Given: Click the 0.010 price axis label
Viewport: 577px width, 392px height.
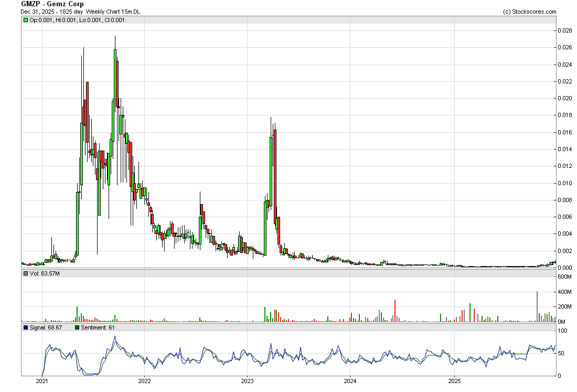Looking at the screenshot, I should click(565, 183).
